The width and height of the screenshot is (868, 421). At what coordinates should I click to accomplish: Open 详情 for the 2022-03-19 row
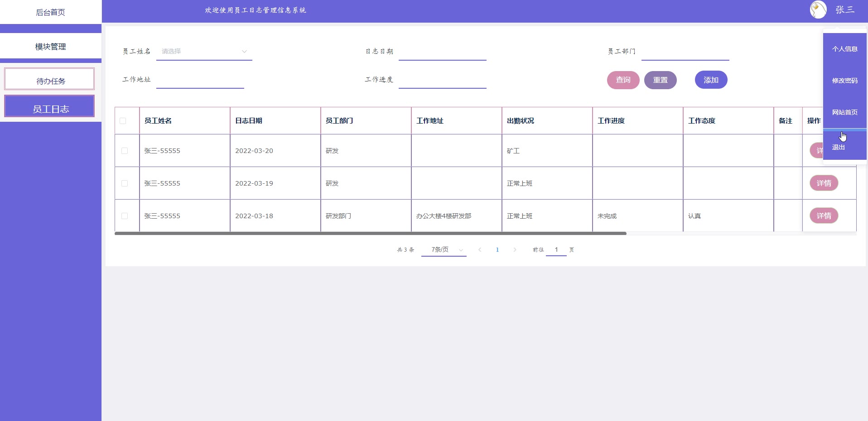pyautogui.click(x=824, y=183)
